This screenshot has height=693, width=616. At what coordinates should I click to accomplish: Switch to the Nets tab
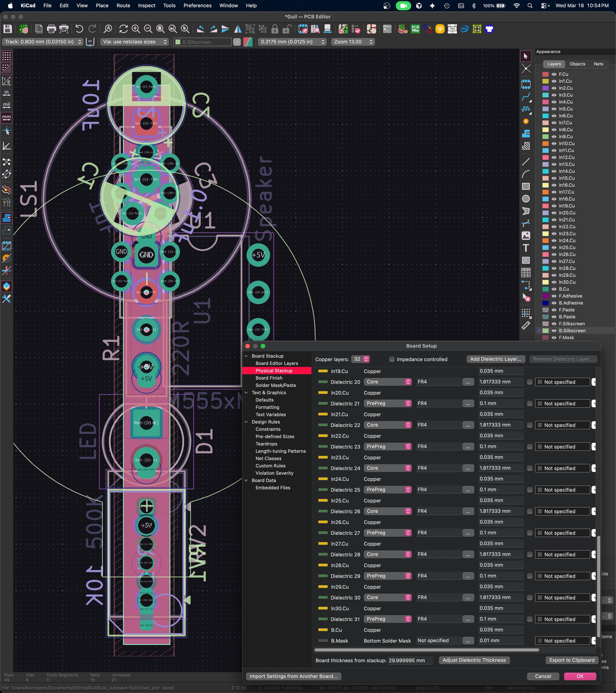coord(598,64)
